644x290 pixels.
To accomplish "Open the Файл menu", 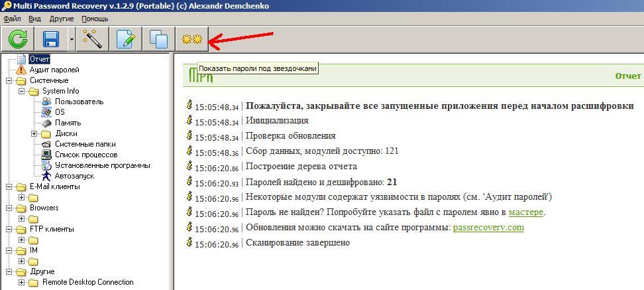I will pos(12,19).
